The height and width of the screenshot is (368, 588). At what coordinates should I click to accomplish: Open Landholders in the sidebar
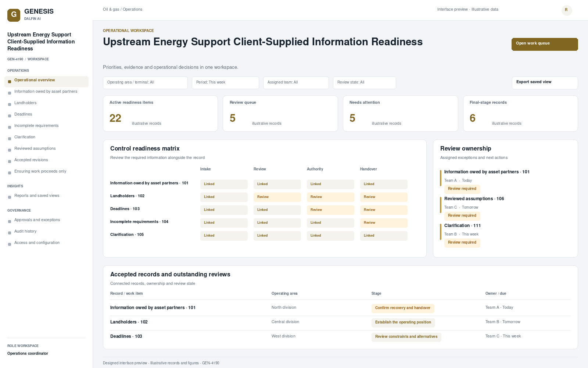point(46,103)
